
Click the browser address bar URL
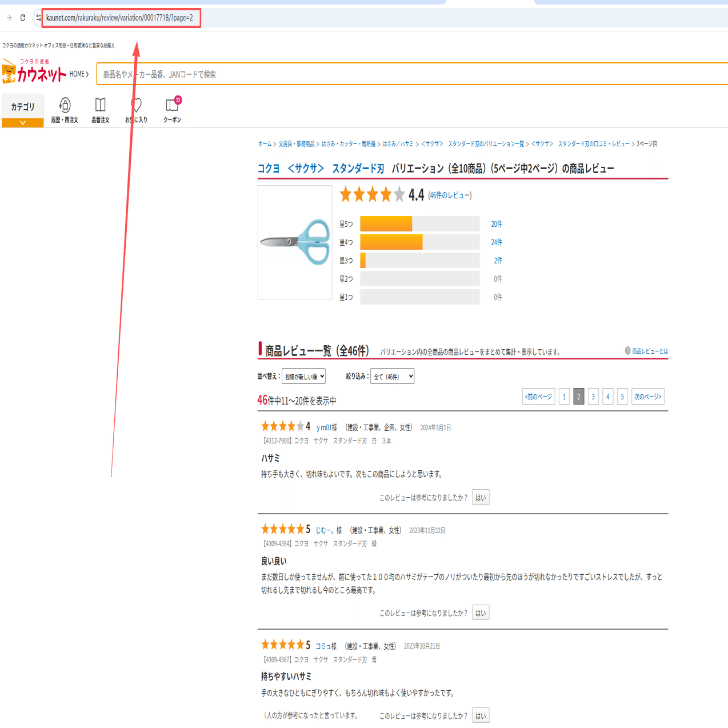point(119,18)
